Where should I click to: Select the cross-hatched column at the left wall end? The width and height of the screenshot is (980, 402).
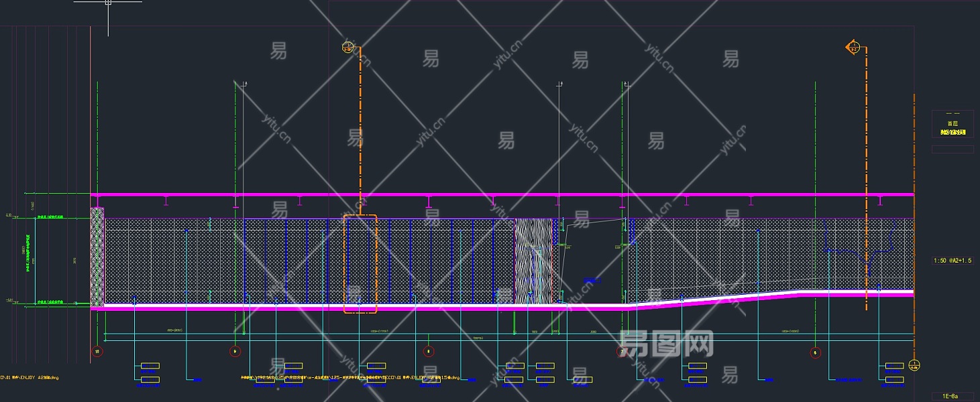pyautogui.click(x=97, y=257)
